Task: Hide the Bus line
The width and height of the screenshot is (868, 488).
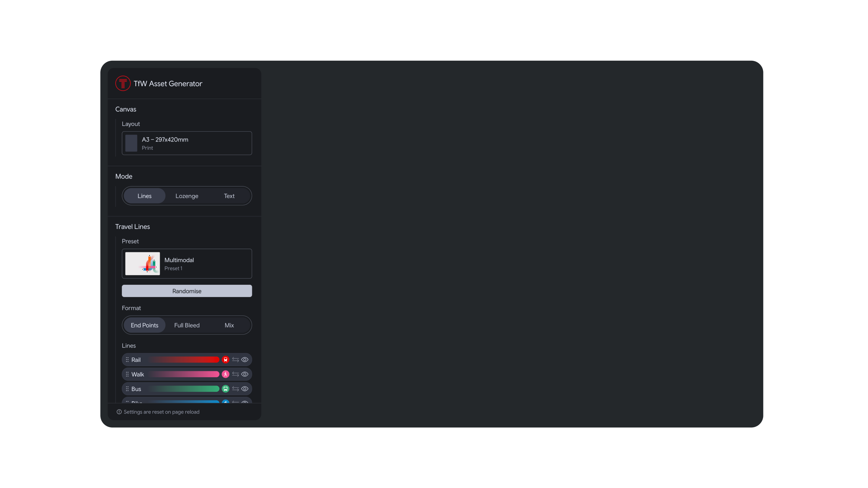Action: (245, 389)
